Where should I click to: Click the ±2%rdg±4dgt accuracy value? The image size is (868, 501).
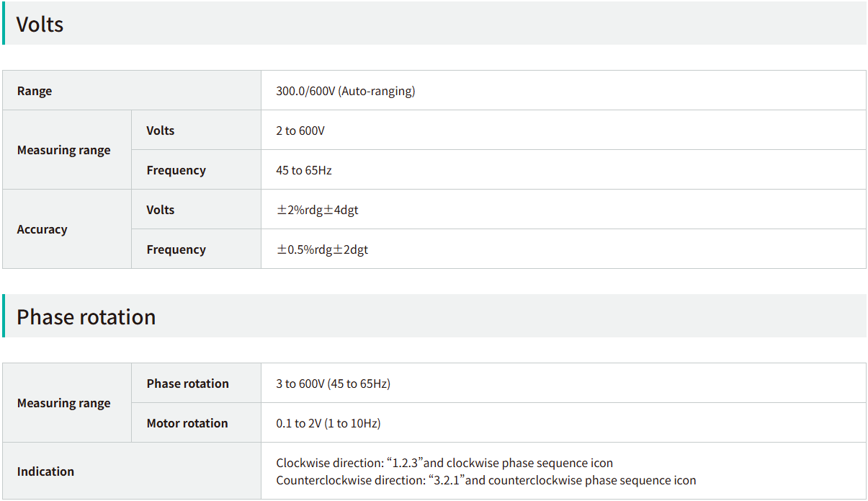coord(318,210)
